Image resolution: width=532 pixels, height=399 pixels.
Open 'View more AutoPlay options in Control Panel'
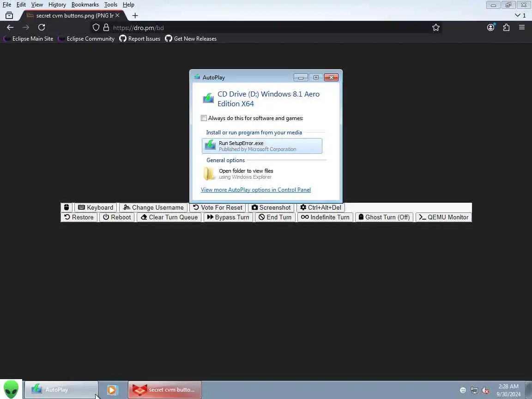point(255,190)
